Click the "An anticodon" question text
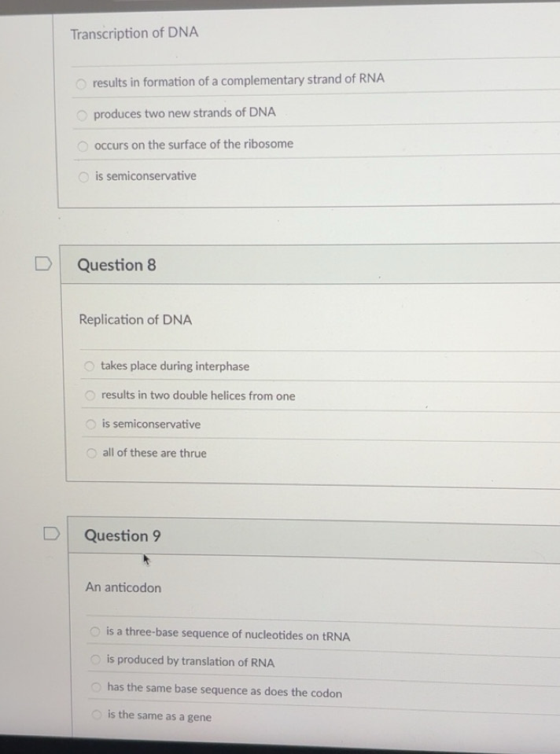560x754 pixels. point(123,587)
